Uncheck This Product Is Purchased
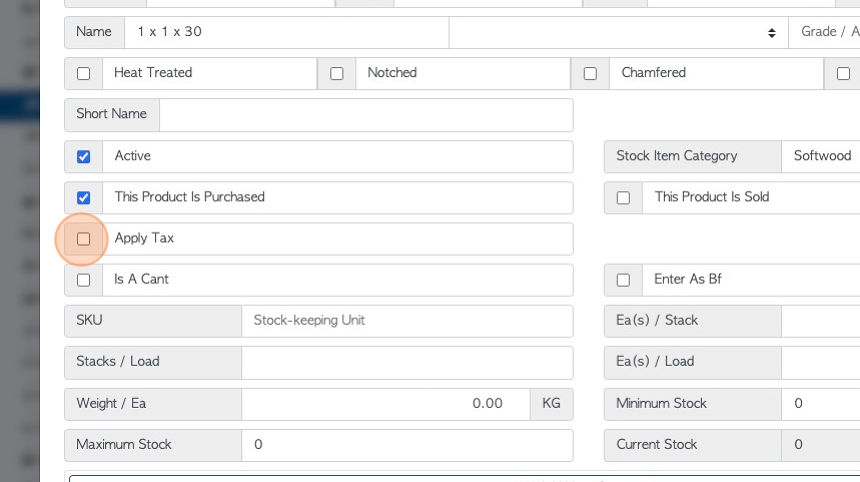The image size is (860, 482). 83,198
